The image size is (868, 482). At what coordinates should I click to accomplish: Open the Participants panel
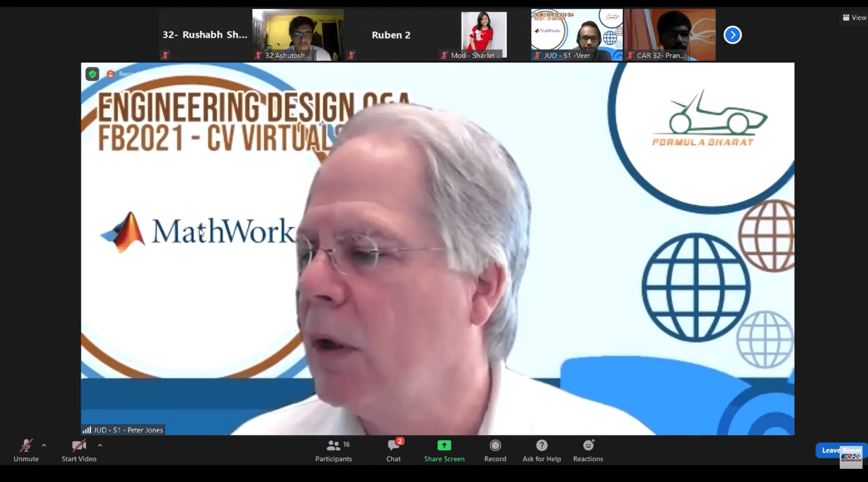(x=334, y=450)
